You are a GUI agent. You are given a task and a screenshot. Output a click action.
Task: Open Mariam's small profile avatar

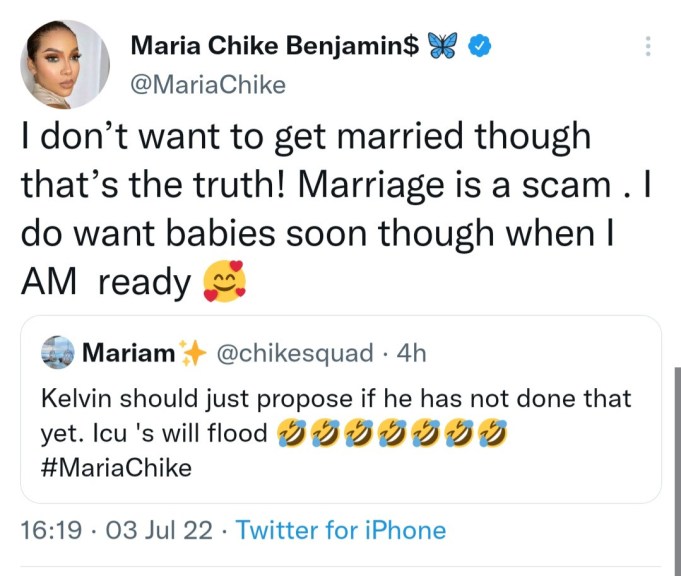[x=59, y=353]
